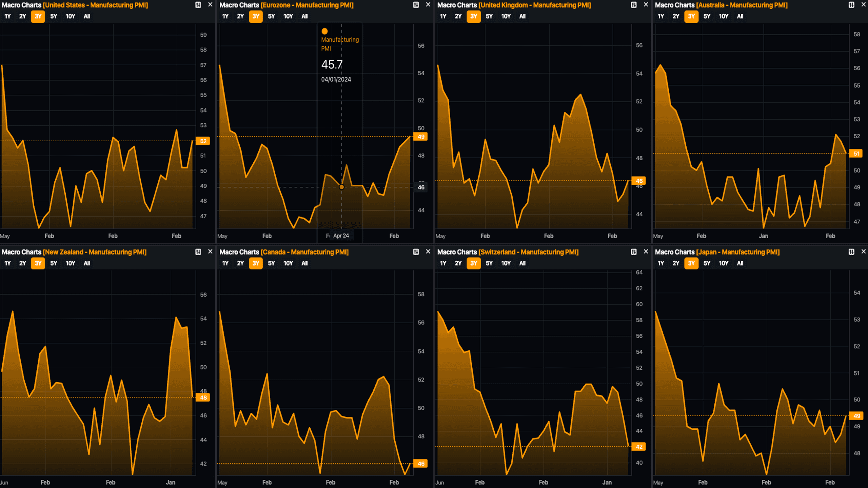This screenshot has height=488, width=868.
Task: Click the current value label 52 on US chart
Action: click(203, 141)
